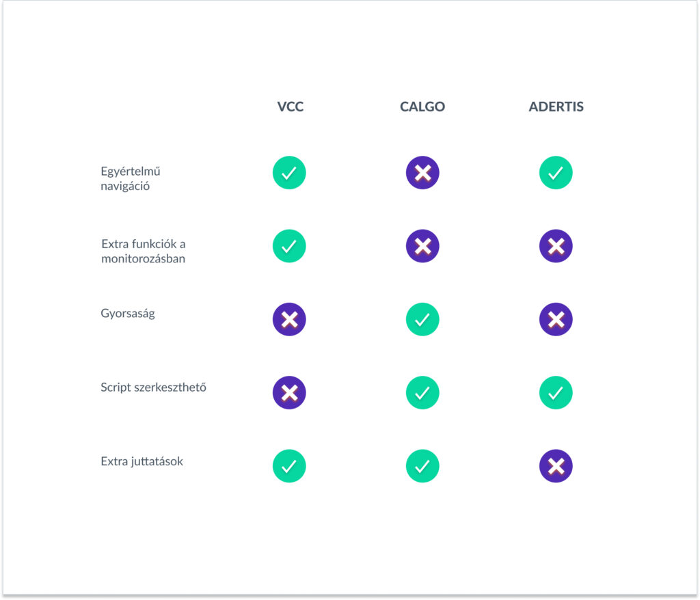Click the CALGO checkmark icon for Gyorsaság

pos(422,319)
